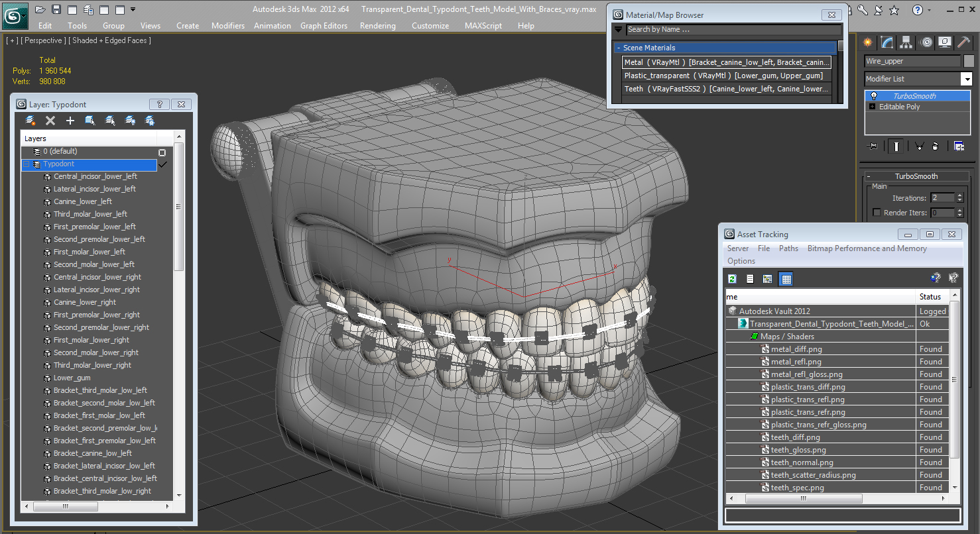Screen dimensions: 980x534
Task: Open Bitmap Performance and Memory menu
Action: point(867,248)
